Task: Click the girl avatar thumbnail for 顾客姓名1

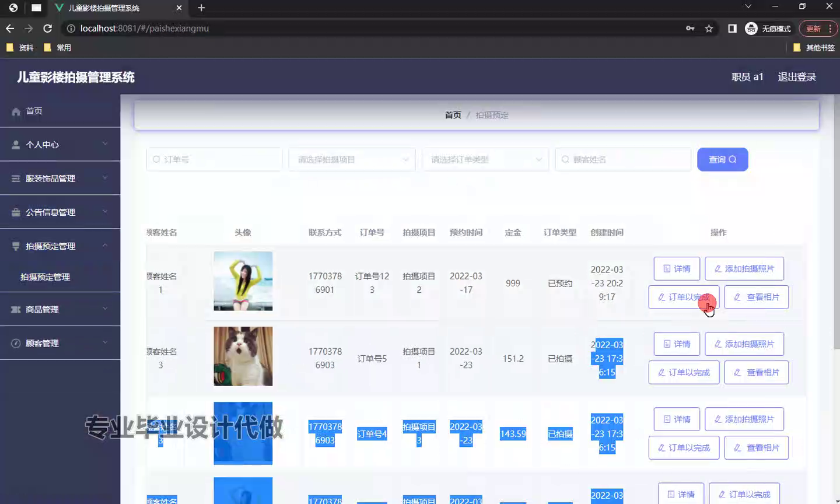Action: [243, 281]
